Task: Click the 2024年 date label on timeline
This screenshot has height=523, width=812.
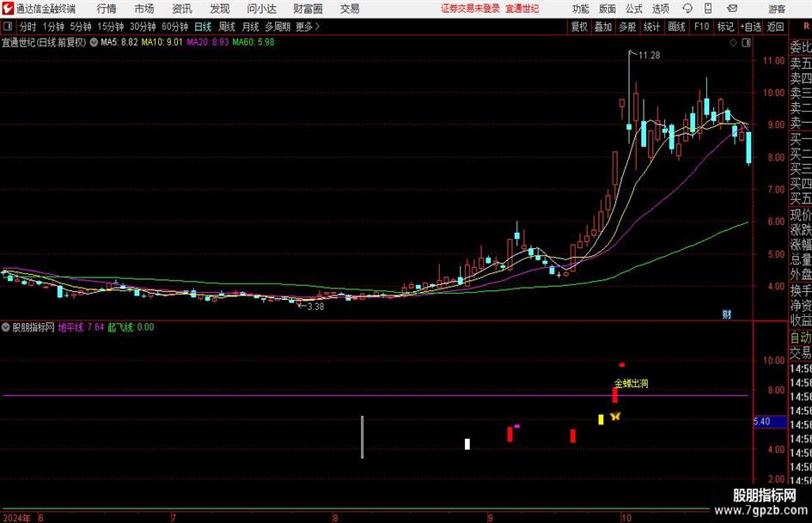Action: pos(16,518)
